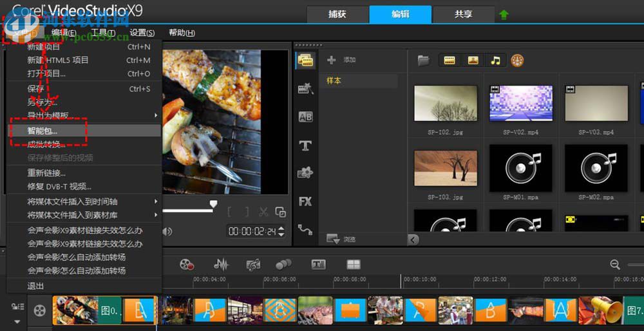This screenshot has height=331, width=644.
Task: Click the track manager icon left of timeline
Action: pos(17,307)
